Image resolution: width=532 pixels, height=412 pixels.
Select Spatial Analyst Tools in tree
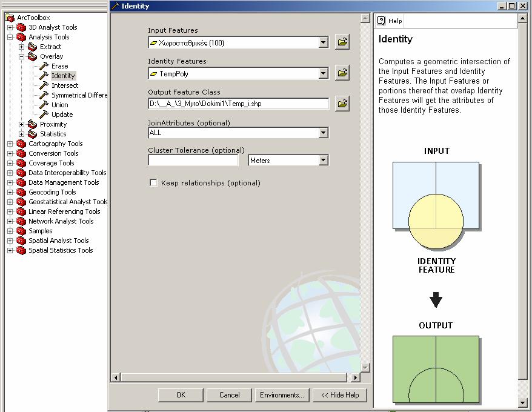pyautogui.click(x=59, y=241)
